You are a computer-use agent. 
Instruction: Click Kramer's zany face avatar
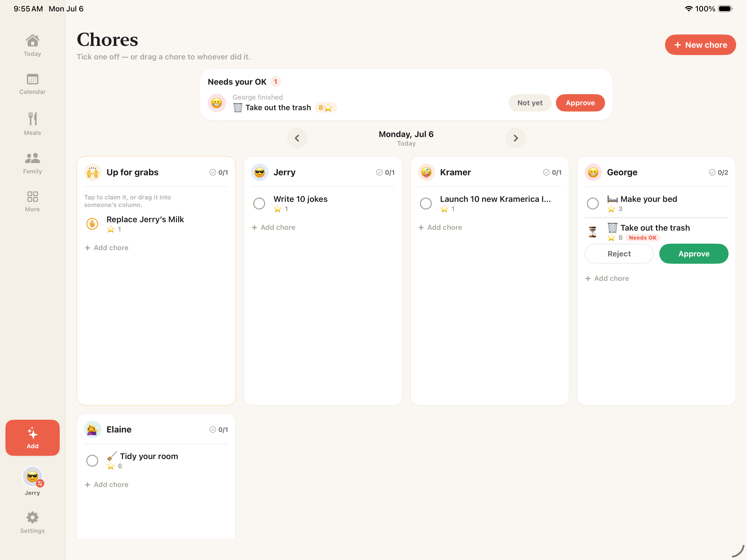pos(426,173)
